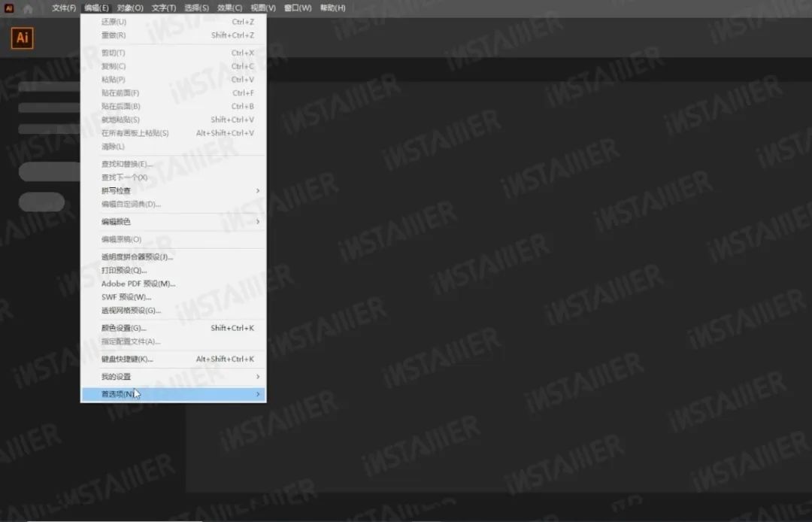Open 颜色设置(G)... entry
The image size is (812, 522).
click(174, 329)
